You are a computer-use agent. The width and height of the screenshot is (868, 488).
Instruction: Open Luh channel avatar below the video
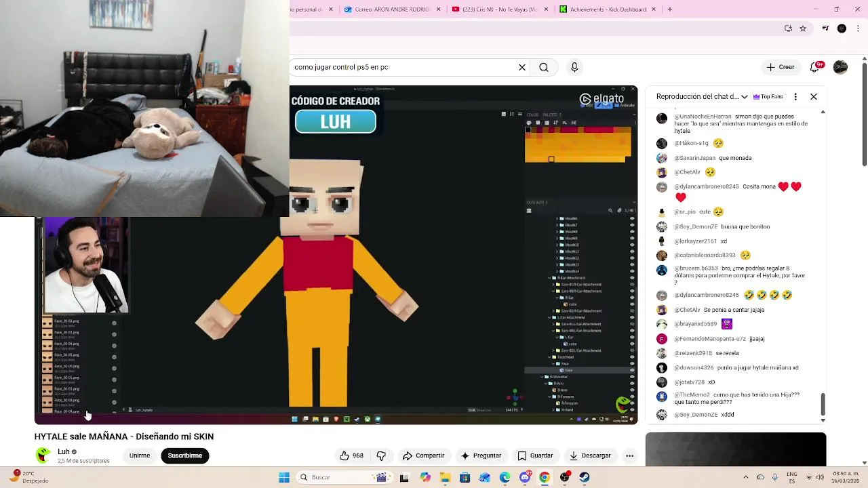[43, 455]
